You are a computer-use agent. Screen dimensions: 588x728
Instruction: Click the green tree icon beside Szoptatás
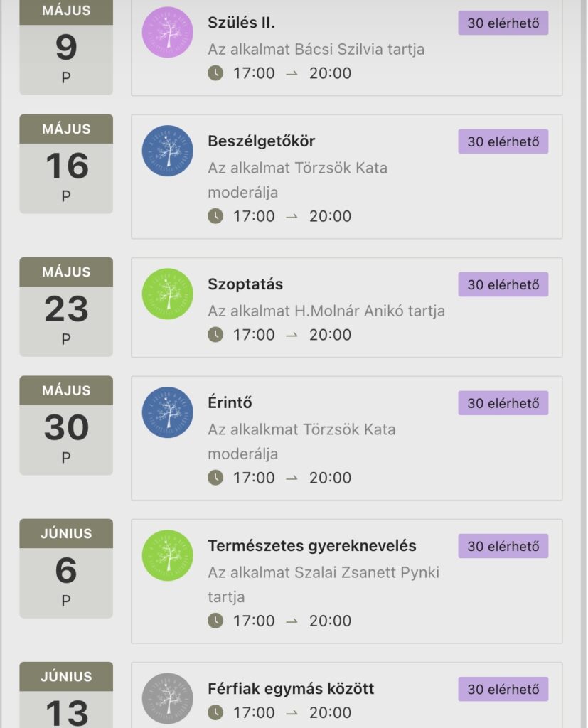click(x=167, y=294)
